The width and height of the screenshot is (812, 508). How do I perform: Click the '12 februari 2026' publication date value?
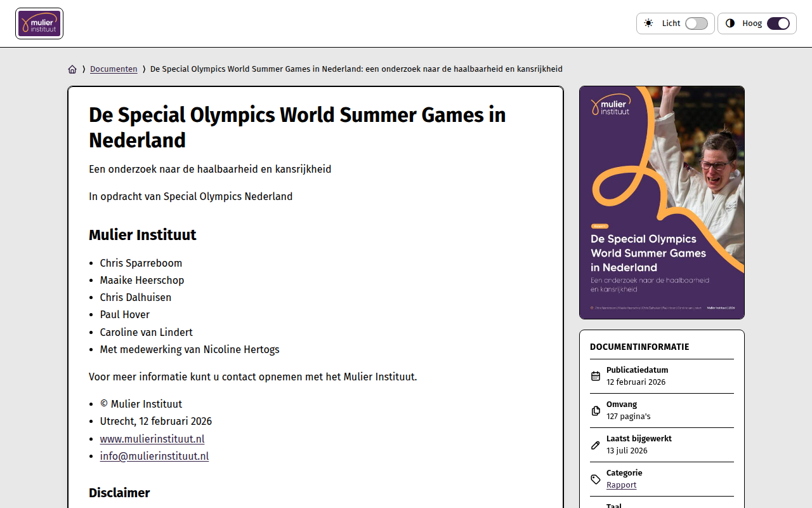tap(636, 382)
